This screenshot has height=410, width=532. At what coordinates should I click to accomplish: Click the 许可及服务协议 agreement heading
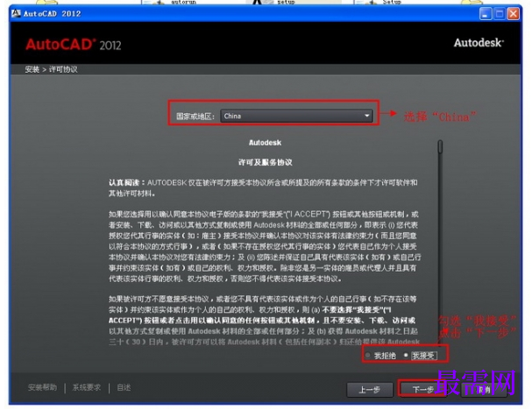tap(265, 162)
